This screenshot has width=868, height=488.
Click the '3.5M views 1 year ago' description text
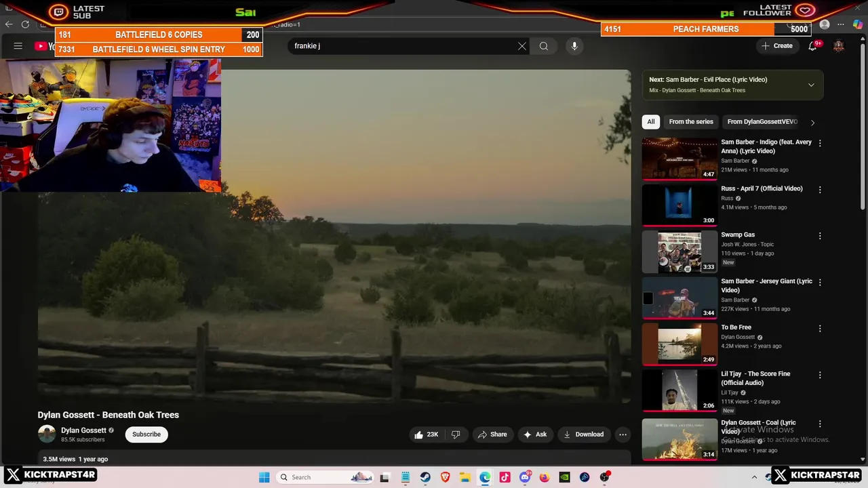point(75,459)
